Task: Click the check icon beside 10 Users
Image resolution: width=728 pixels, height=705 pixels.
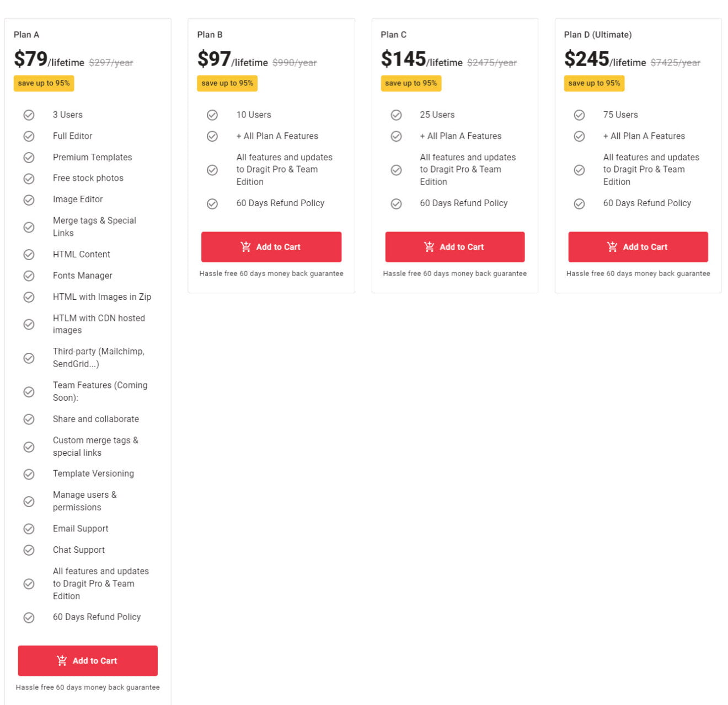Action: coord(212,115)
